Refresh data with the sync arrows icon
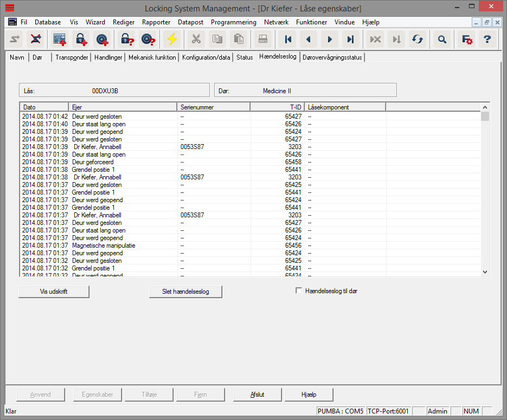 [x=418, y=39]
